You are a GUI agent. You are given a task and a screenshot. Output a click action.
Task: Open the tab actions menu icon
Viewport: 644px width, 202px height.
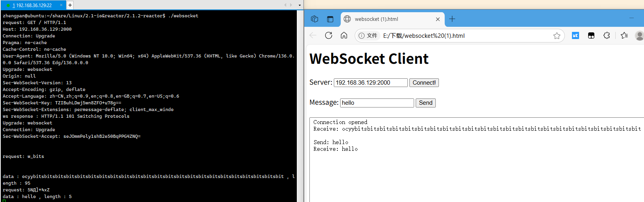pyautogui.click(x=330, y=19)
